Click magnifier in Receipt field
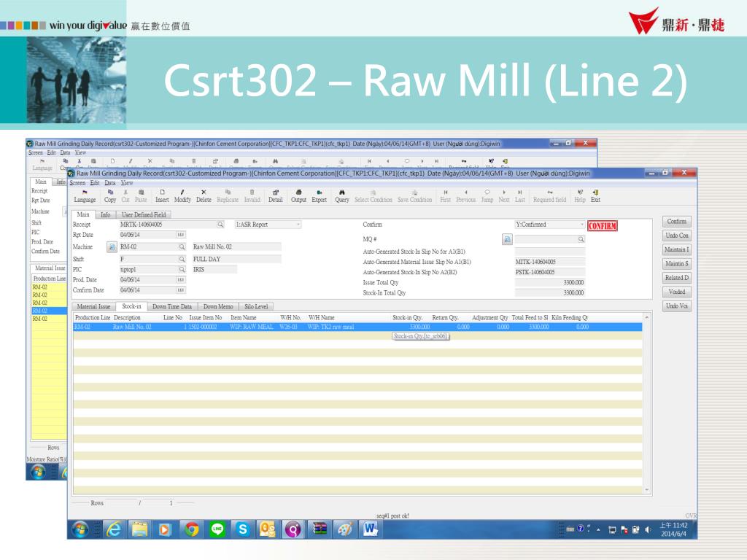The image size is (747, 560). click(x=220, y=225)
